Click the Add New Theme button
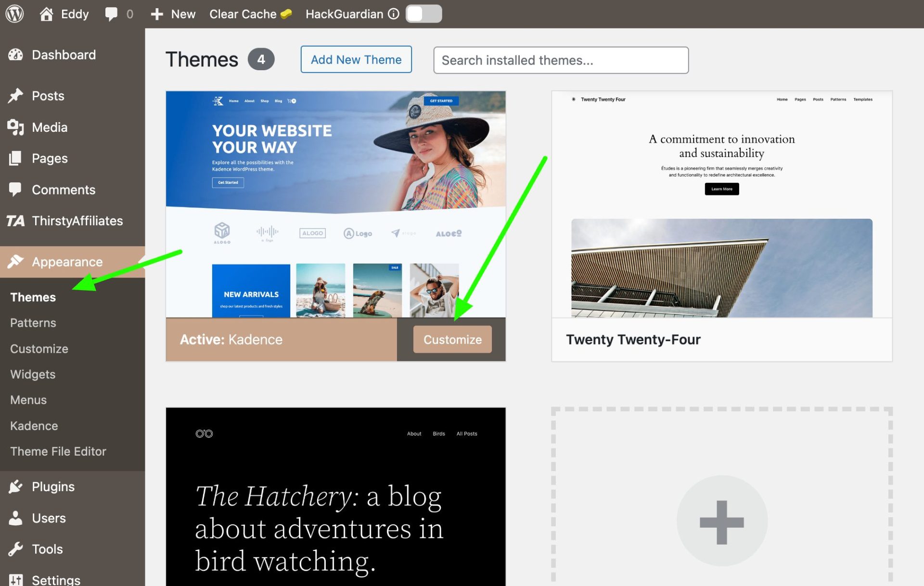 [356, 59]
